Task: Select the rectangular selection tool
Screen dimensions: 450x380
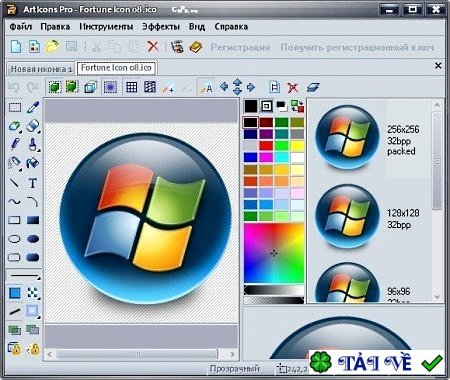Action: tap(15, 107)
